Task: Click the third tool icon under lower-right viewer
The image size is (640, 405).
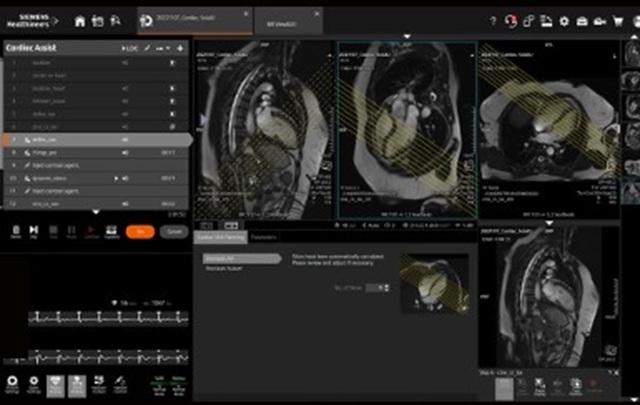Action: point(540,387)
